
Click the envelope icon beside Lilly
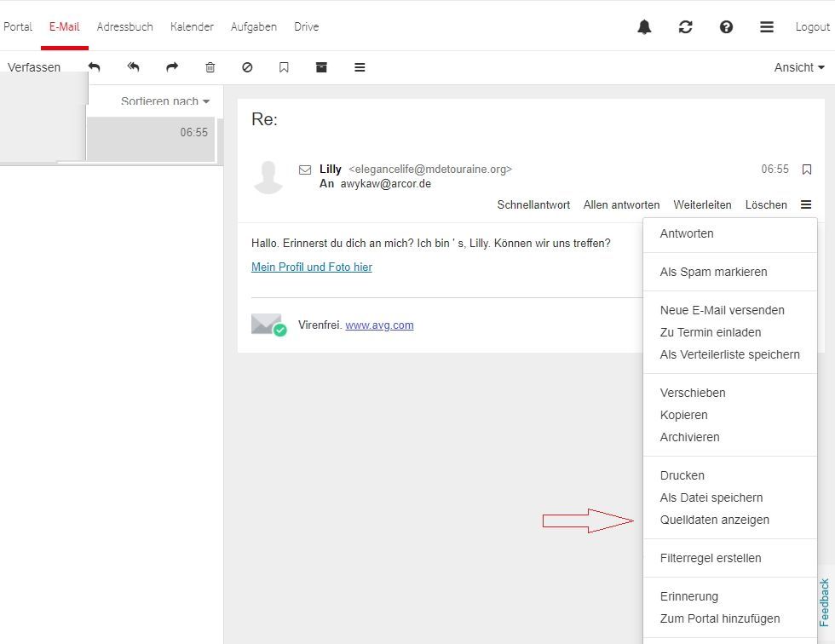[x=305, y=170]
